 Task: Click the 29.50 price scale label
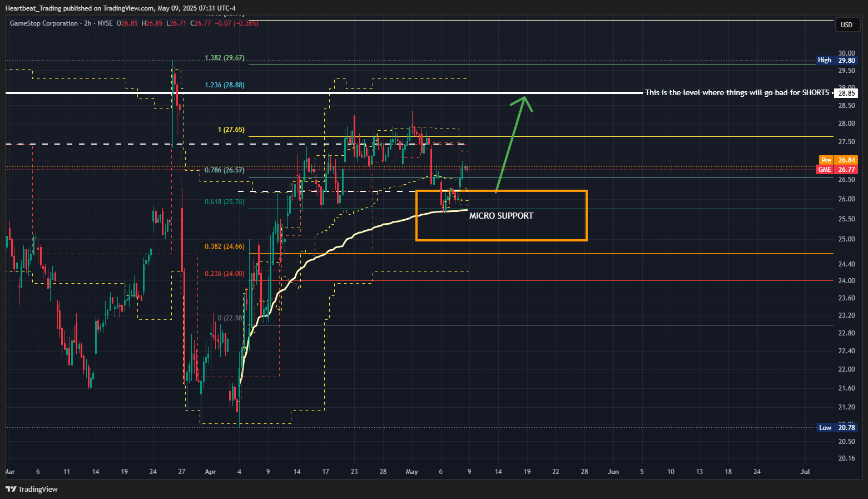(847, 71)
